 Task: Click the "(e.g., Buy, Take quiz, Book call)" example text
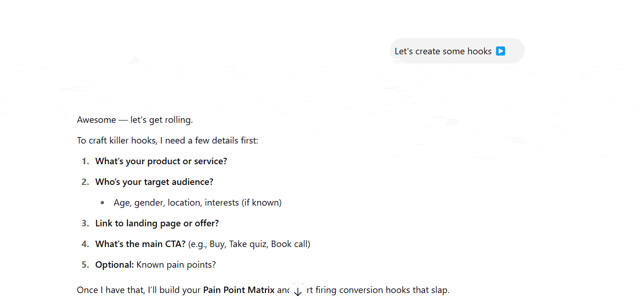coord(249,244)
